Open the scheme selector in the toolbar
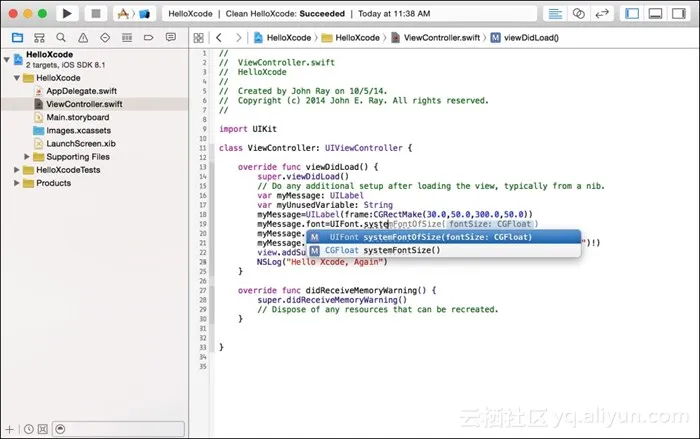 pyautogui.click(x=123, y=13)
